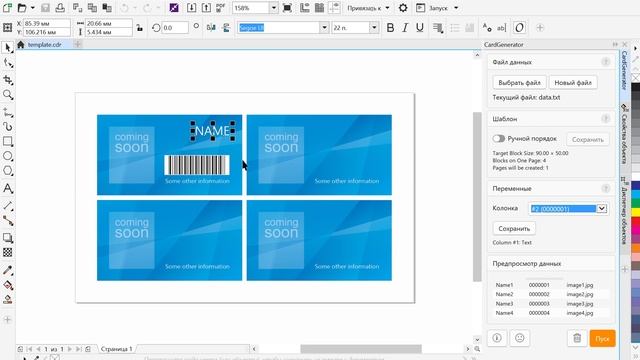Click the X position input field
This screenshot has width=640, height=360.
(46, 24)
